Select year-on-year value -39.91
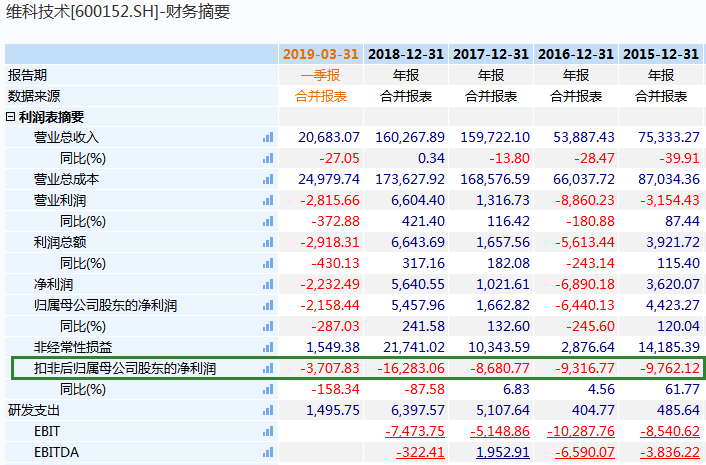706x465 pixels. click(679, 158)
